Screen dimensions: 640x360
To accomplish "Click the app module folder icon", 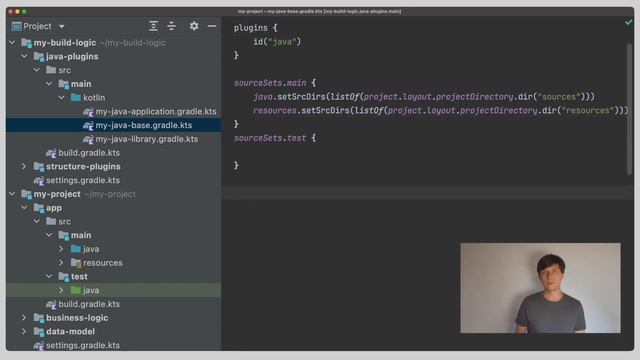I will click(39, 208).
